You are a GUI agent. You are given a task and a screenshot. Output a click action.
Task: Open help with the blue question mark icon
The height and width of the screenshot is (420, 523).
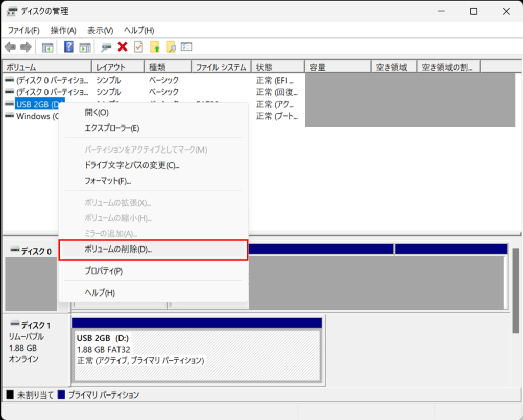pyautogui.click(x=69, y=46)
